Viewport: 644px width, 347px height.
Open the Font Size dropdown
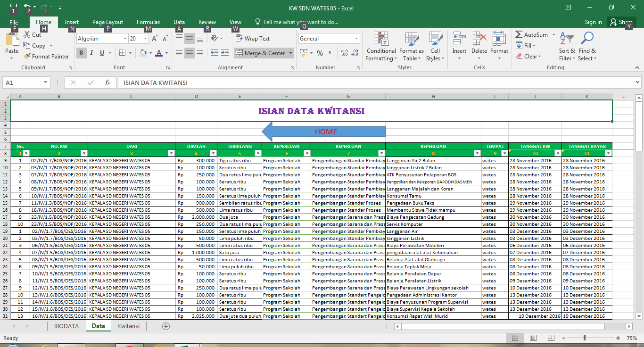145,38
